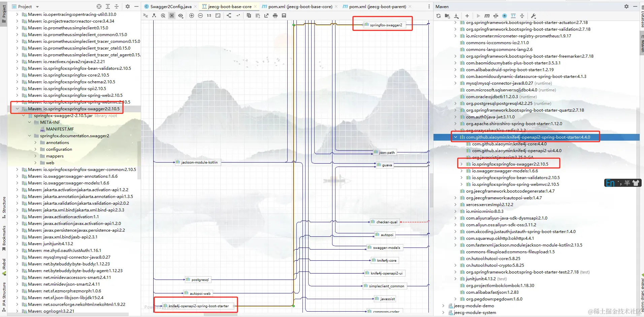Show Maven dependencies diagram
The height and width of the screenshot is (317, 644).
tap(513, 16)
